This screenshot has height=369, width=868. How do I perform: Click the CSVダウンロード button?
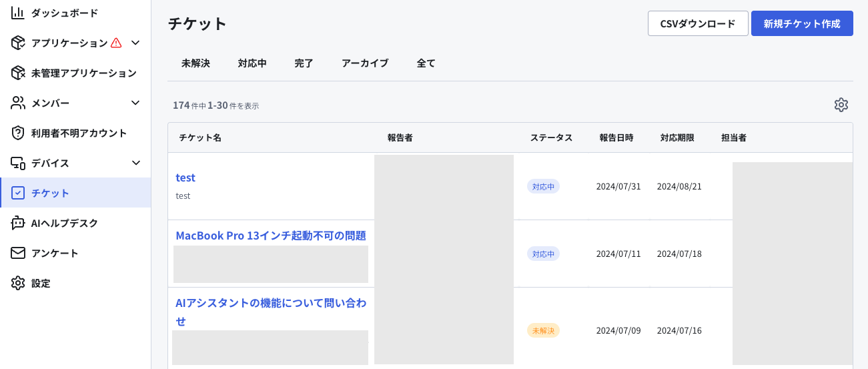click(x=698, y=23)
